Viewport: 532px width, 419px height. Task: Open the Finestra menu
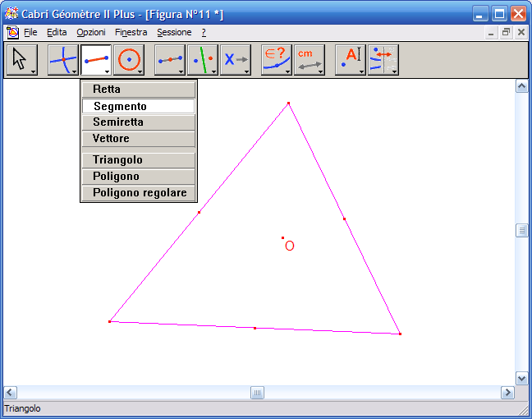coord(131,33)
